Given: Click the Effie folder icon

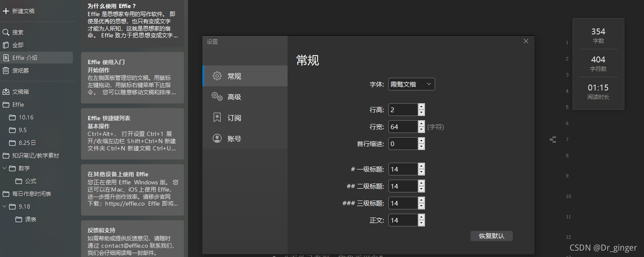Looking at the screenshot, I should click(x=6, y=104).
